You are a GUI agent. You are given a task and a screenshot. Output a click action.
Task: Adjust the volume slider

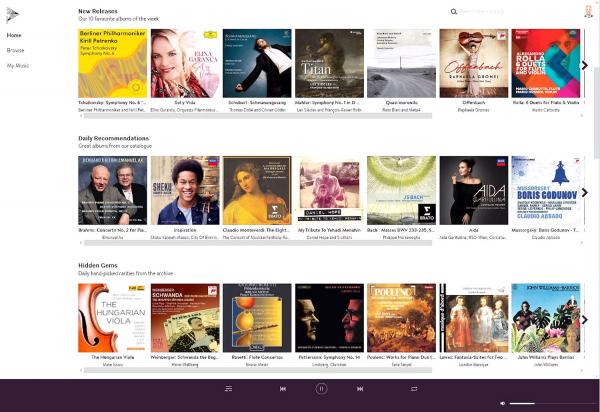click(553, 403)
